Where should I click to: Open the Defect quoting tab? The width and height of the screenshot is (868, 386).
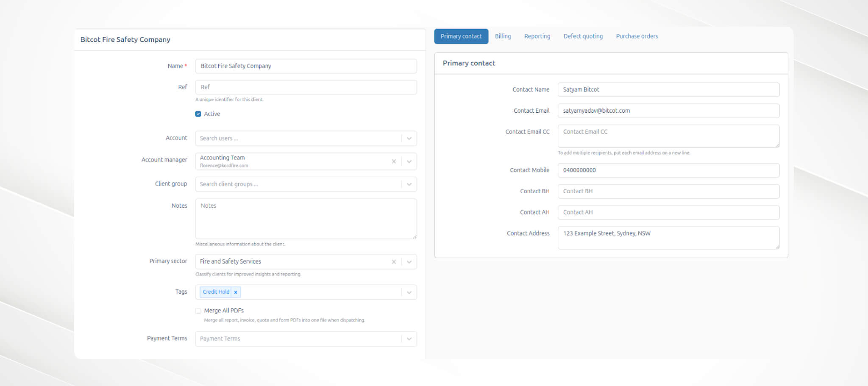coord(583,36)
